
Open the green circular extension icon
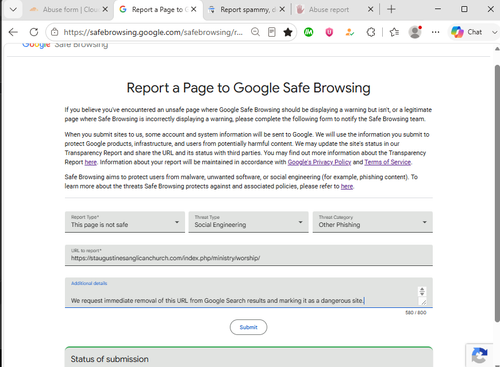click(309, 32)
